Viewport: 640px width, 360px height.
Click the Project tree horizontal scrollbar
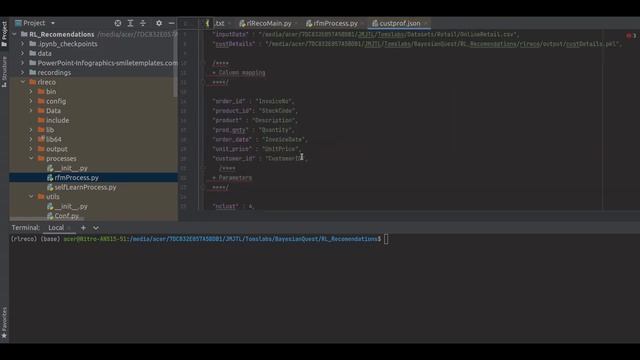tap(47, 220)
